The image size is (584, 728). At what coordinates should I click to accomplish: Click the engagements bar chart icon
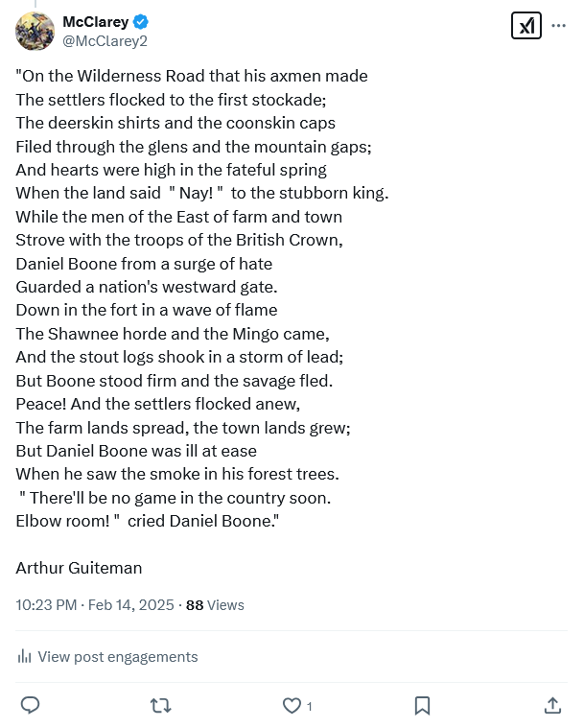(24, 657)
